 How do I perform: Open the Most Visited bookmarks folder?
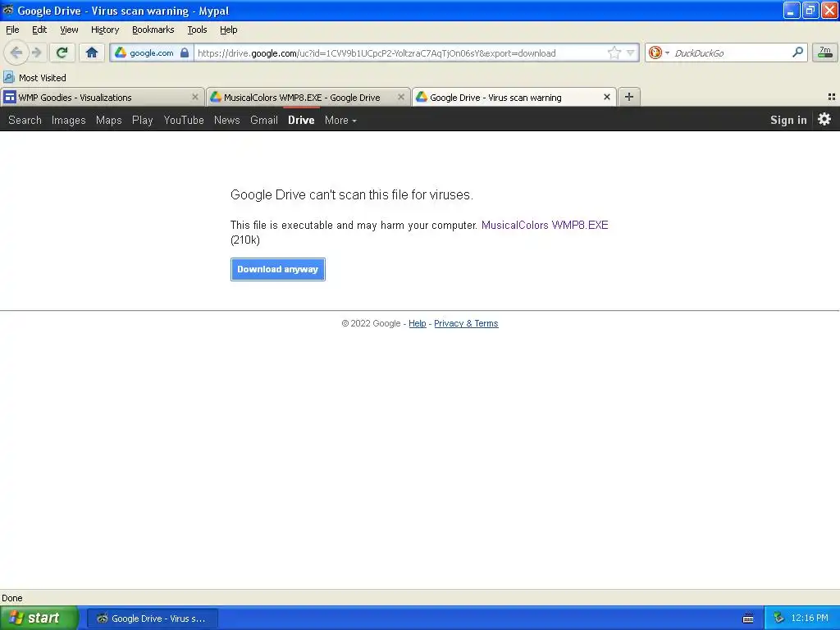[34, 78]
